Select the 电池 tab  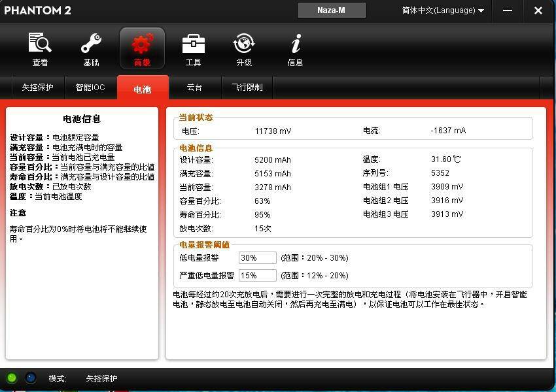(x=143, y=88)
